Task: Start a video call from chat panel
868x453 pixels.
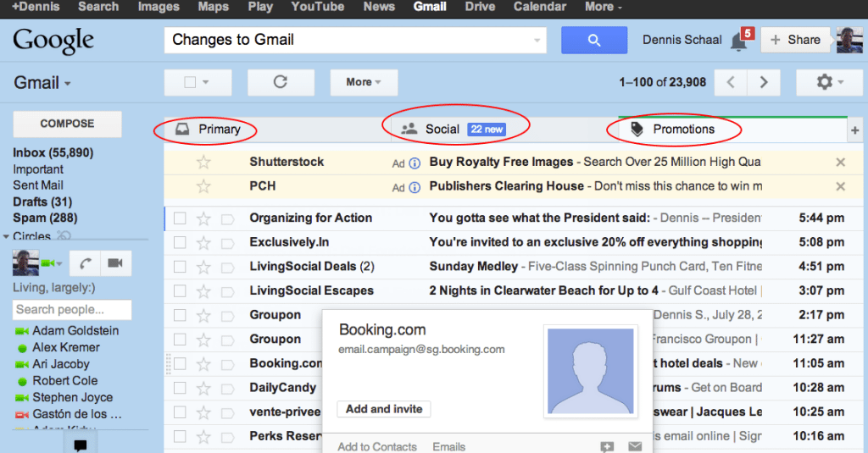Action: [115, 263]
